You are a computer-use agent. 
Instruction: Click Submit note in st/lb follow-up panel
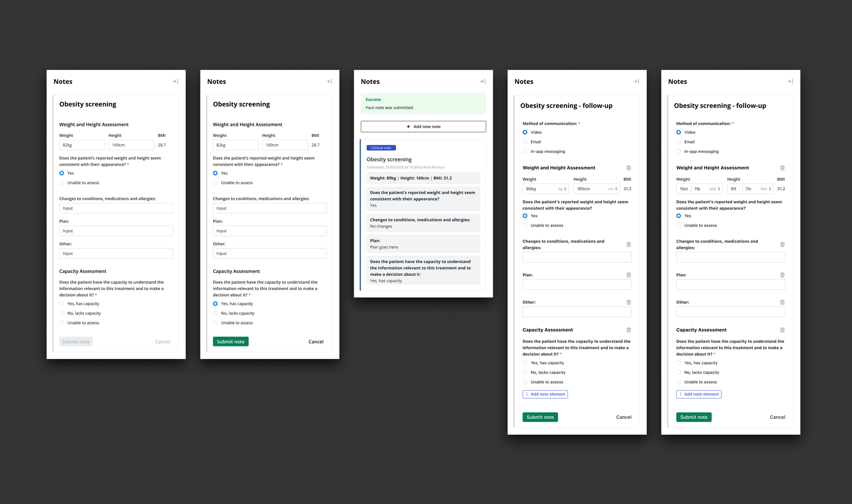[x=694, y=417]
